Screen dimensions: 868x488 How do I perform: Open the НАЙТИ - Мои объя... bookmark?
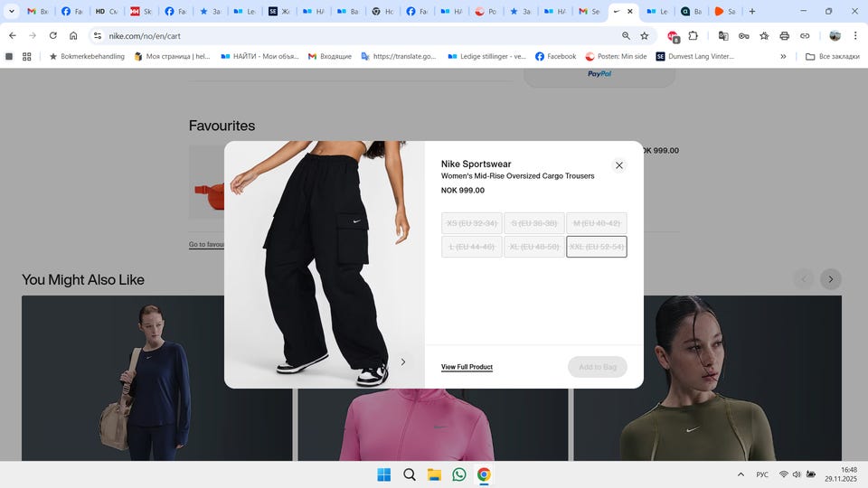pos(259,56)
